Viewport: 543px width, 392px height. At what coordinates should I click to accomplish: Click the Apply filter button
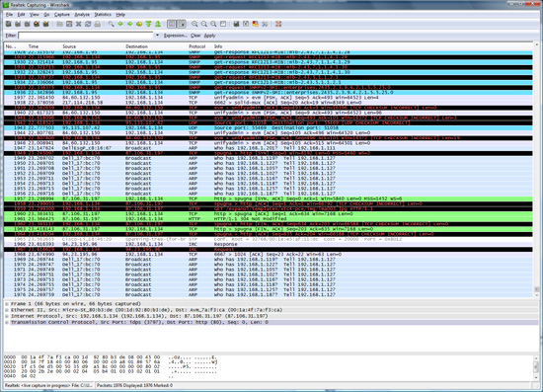[x=210, y=36]
